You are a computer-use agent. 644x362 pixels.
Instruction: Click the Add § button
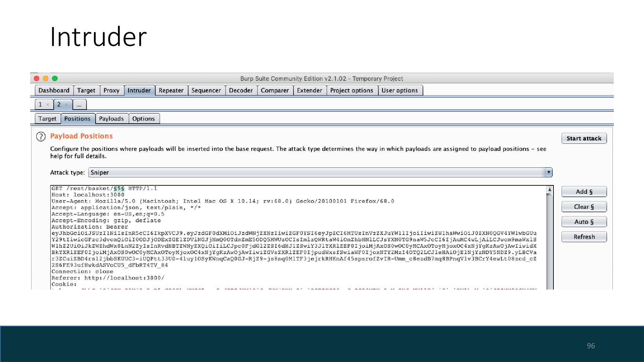pos(584,192)
